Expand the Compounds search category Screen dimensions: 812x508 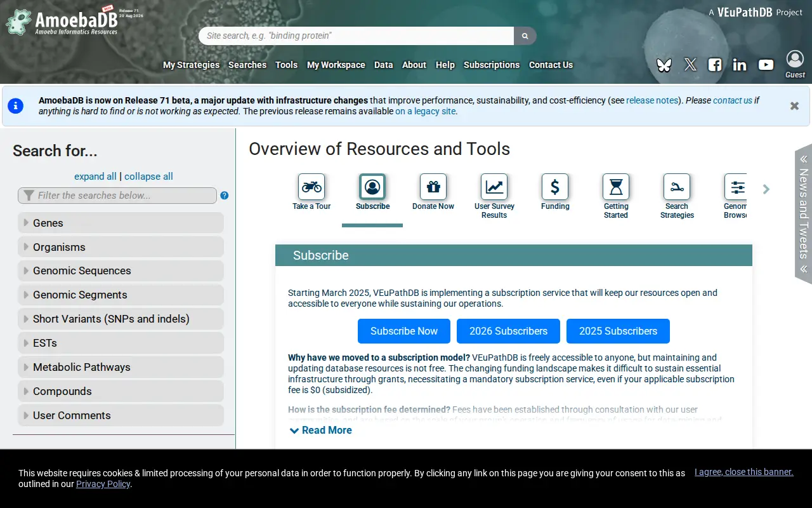121,391
